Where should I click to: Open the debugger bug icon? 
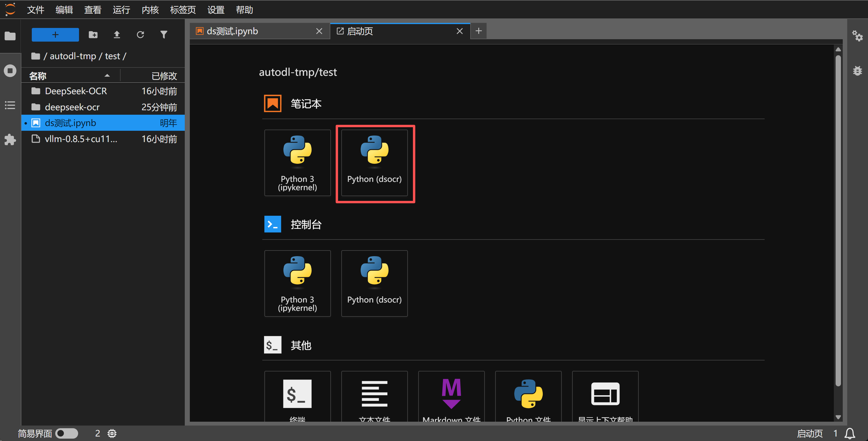857,71
